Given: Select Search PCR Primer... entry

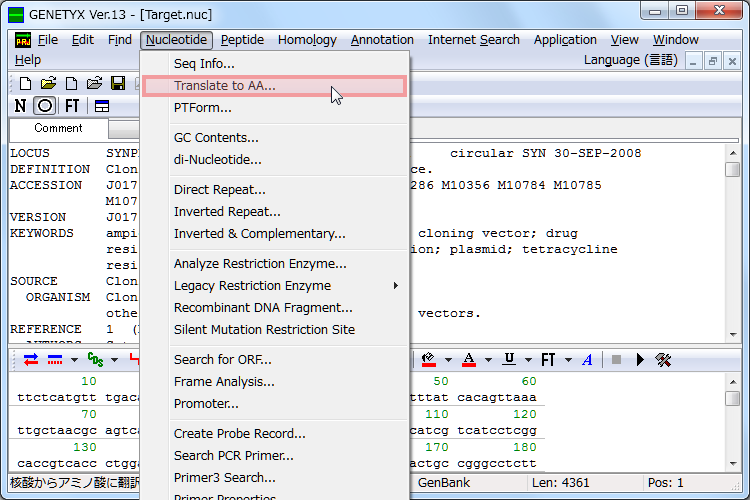Looking at the screenshot, I should (275, 456).
